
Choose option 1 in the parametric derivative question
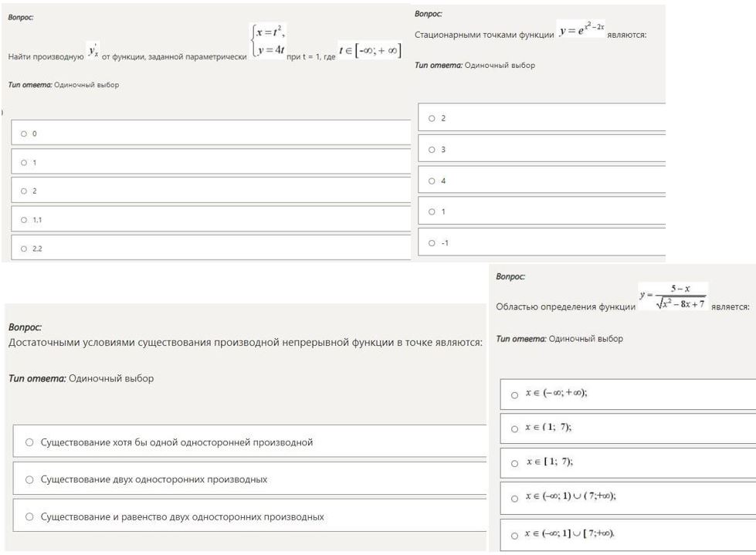[24, 162]
